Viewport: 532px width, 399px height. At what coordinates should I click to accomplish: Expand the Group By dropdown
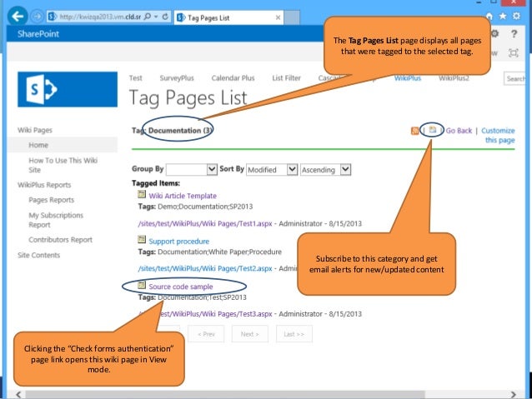point(192,169)
